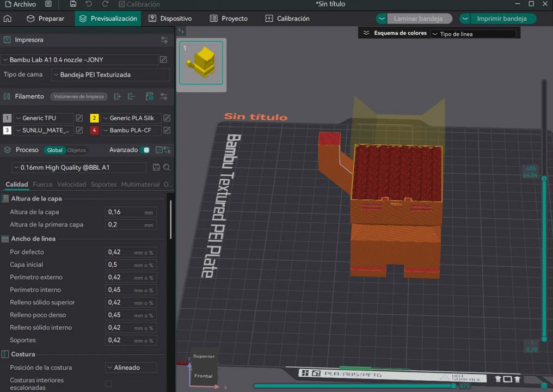553x392 pixels.
Task: Toggle the Avanzado switch
Action: 145,150
